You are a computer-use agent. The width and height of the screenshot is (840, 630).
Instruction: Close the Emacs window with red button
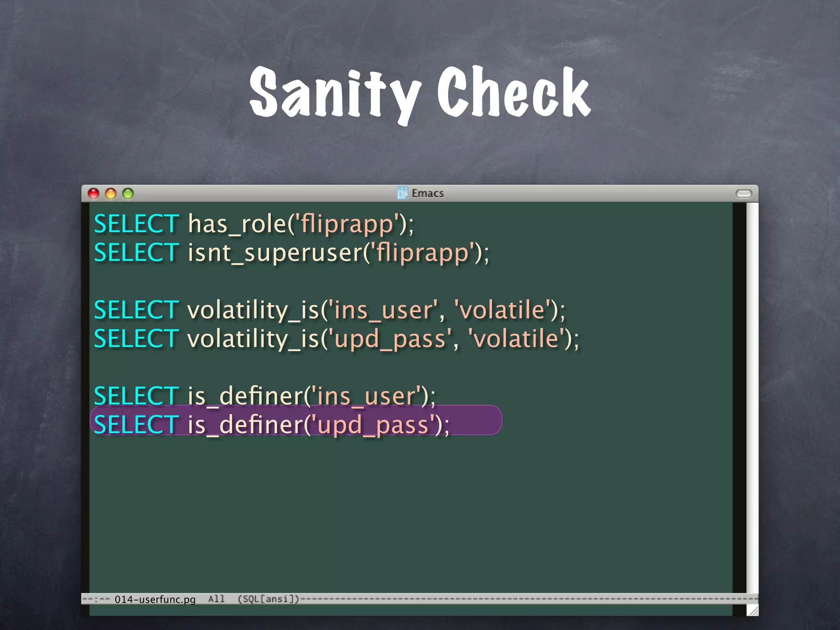coord(94,194)
